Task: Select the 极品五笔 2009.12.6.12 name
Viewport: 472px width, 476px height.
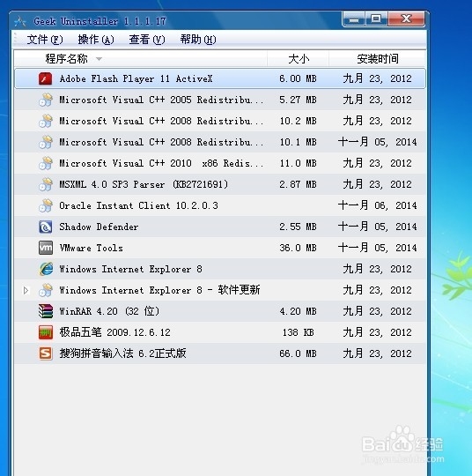Action: coord(114,332)
